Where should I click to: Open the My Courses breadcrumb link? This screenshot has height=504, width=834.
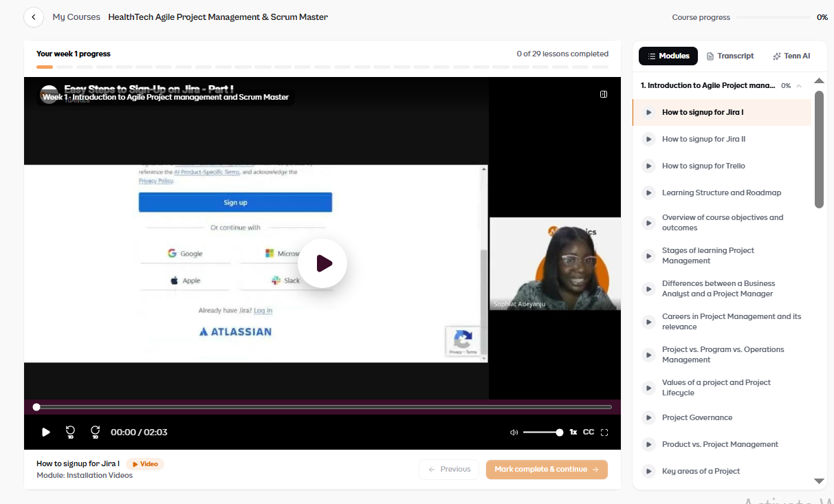[x=76, y=17]
